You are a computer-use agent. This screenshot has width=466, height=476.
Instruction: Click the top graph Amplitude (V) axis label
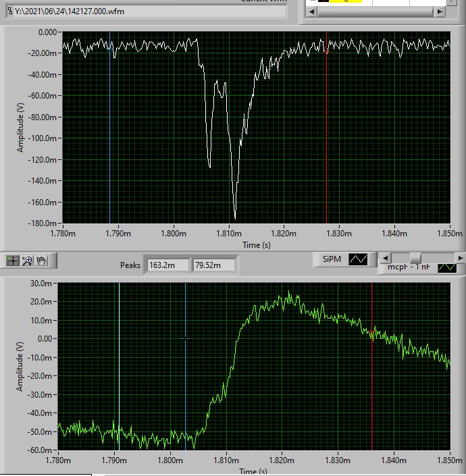click(x=20, y=128)
